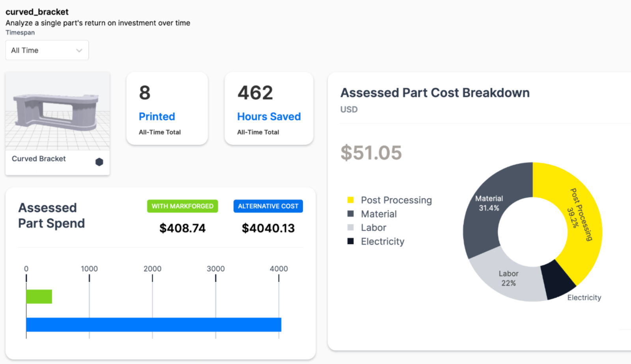Click the blue alternative cost bar in the chart
The width and height of the screenshot is (631, 364).
pyautogui.click(x=153, y=325)
